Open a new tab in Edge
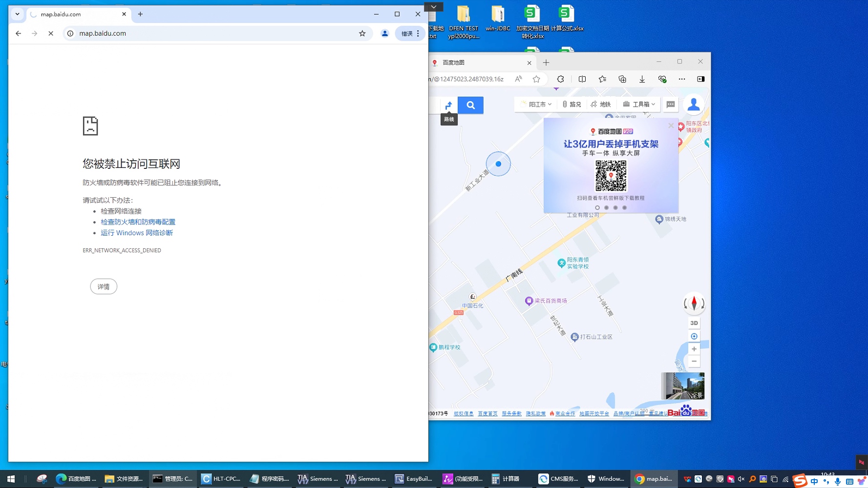This screenshot has height=488, width=868. tap(546, 62)
